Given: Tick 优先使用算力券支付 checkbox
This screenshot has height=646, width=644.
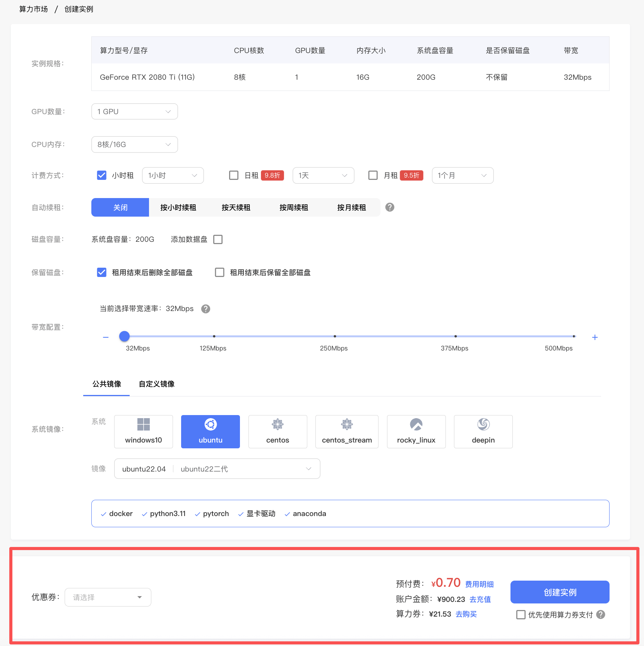Looking at the screenshot, I should [521, 615].
